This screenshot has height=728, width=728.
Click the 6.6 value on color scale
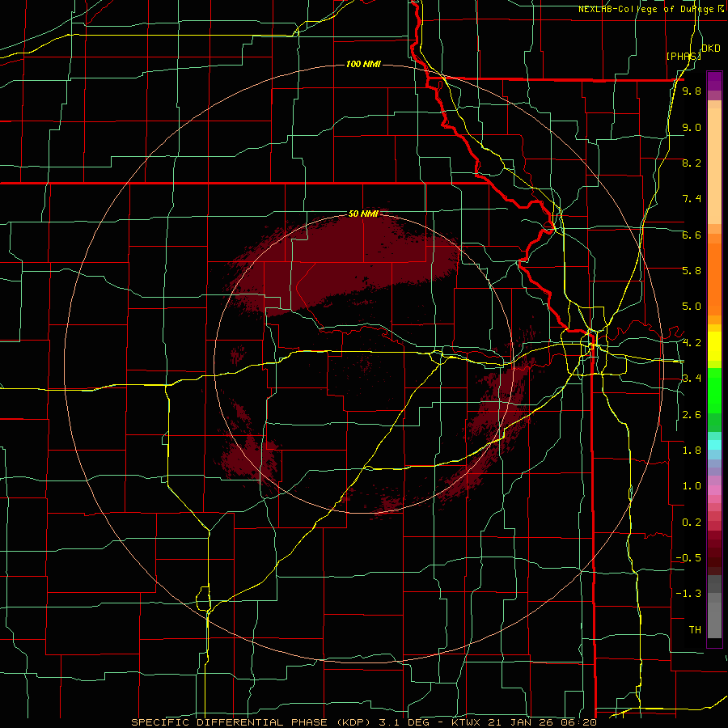(x=692, y=235)
